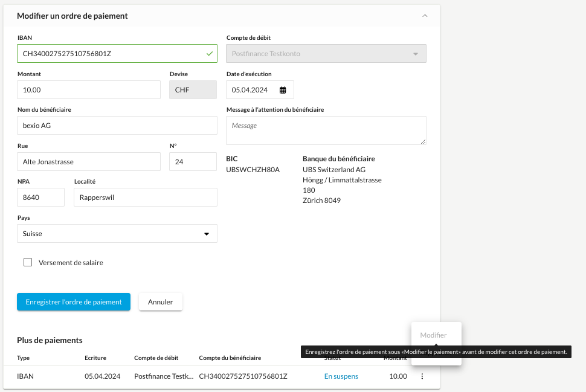Choose Modifier in the row context menu
The image size is (586, 392).
[434, 335]
